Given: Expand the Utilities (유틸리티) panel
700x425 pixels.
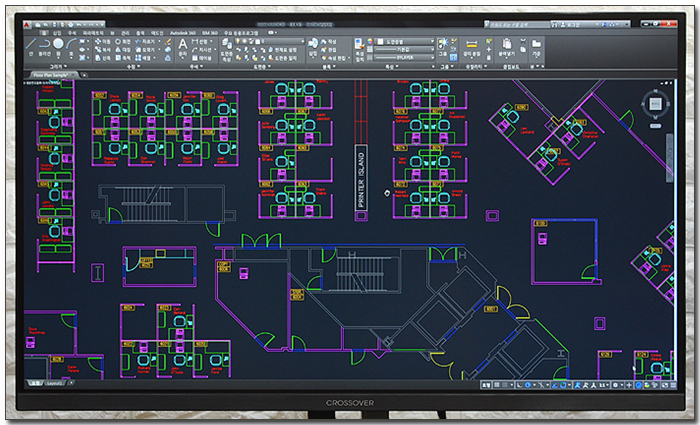Looking at the screenshot, I should click(x=476, y=66).
